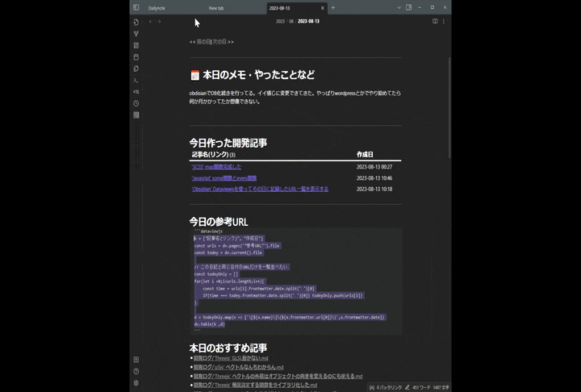Add a new tab with plus button
581x392 pixels.
point(332,7)
